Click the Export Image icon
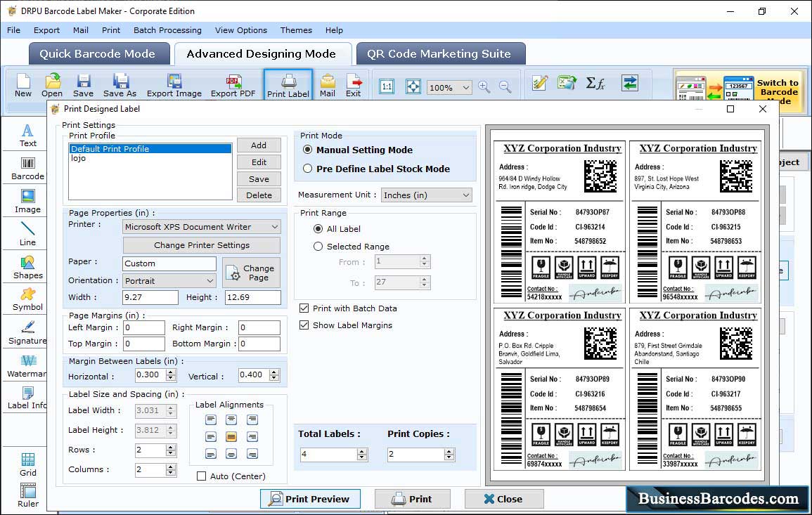Viewport: 812px width, 515px height. coord(174,86)
